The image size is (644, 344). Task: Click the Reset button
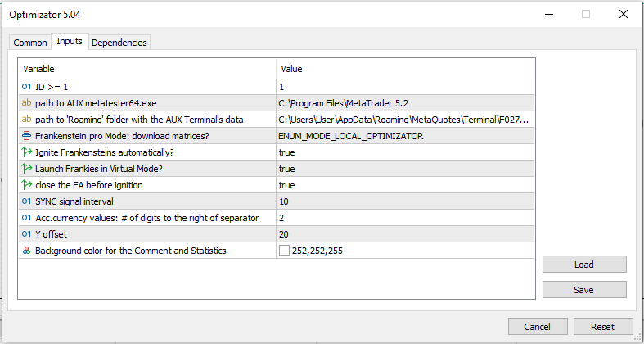click(x=602, y=327)
